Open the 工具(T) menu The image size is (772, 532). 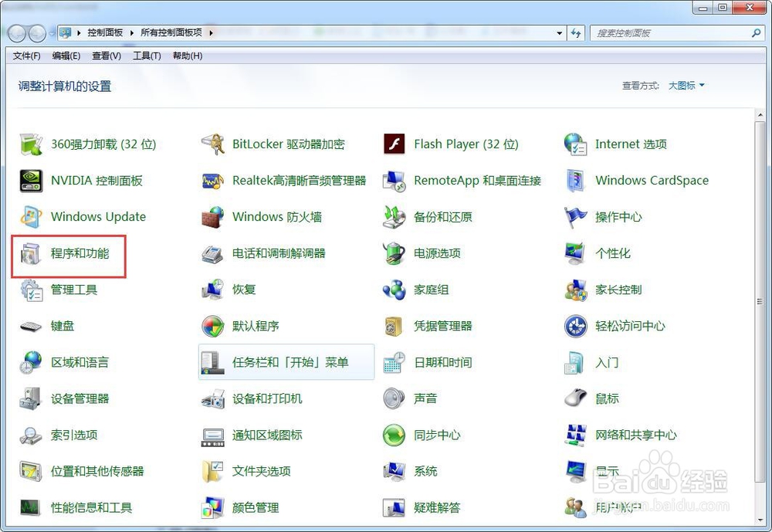point(145,56)
